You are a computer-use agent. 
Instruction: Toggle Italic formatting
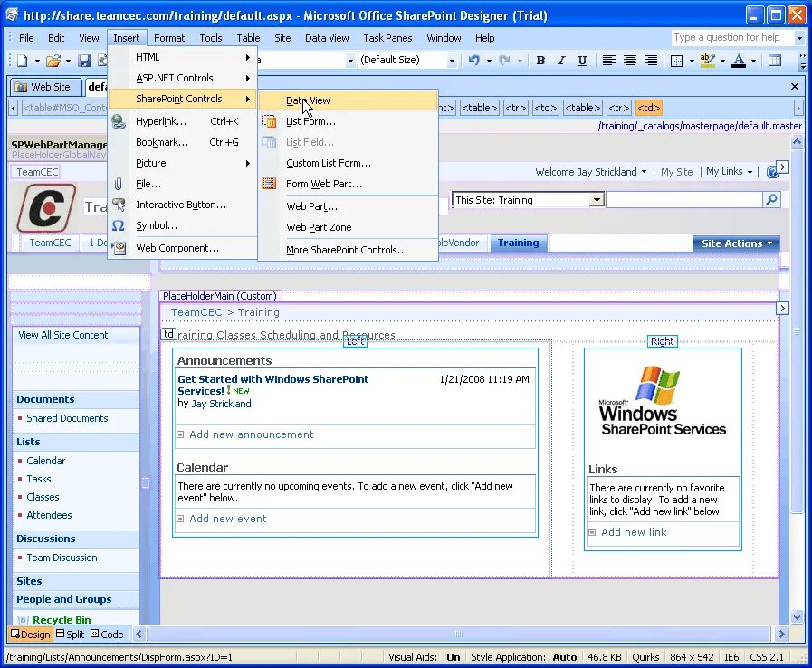(561, 60)
